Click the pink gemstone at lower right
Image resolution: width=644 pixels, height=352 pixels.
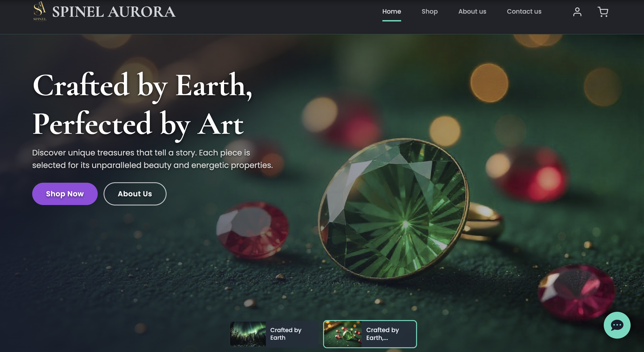[x=576, y=292]
